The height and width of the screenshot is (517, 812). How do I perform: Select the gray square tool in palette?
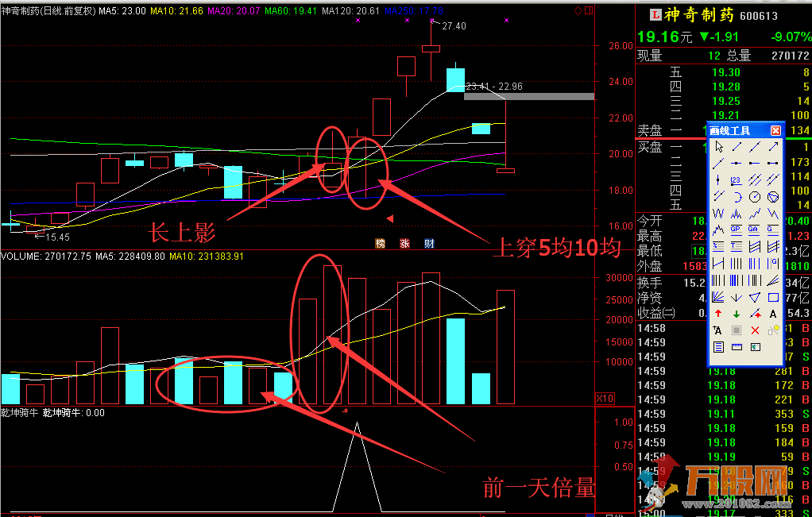[x=737, y=330]
